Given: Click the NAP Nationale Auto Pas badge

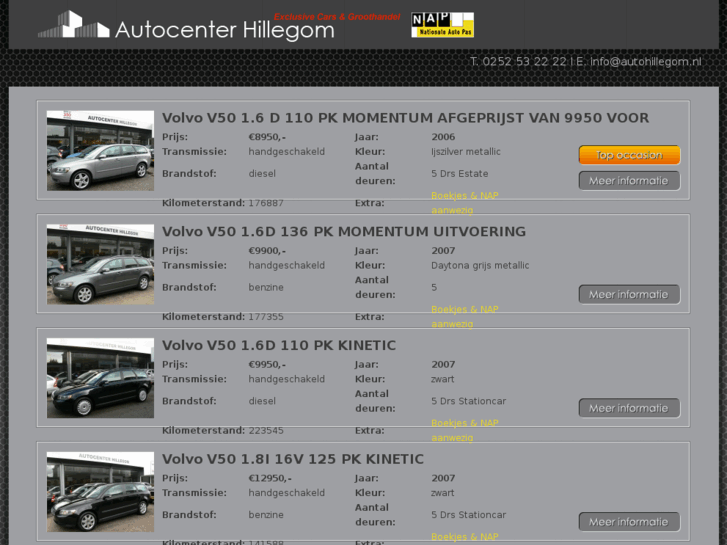Looking at the screenshot, I should [442, 25].
